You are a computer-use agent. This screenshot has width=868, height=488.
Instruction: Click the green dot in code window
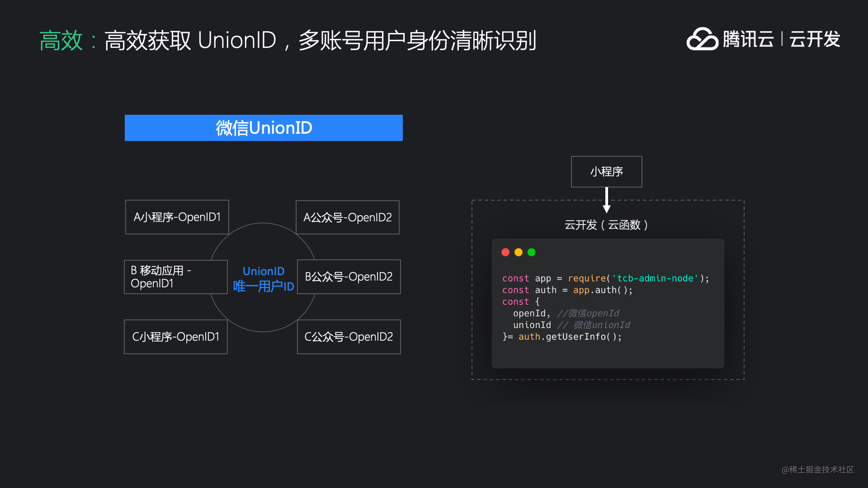[x=532, y=252]
